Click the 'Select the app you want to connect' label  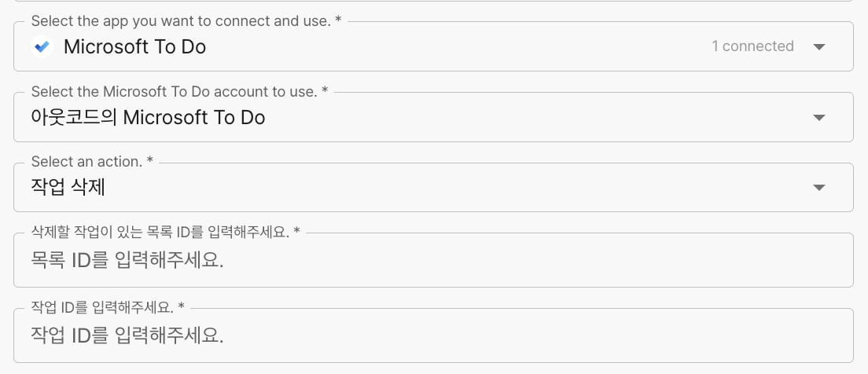point(186,21)
